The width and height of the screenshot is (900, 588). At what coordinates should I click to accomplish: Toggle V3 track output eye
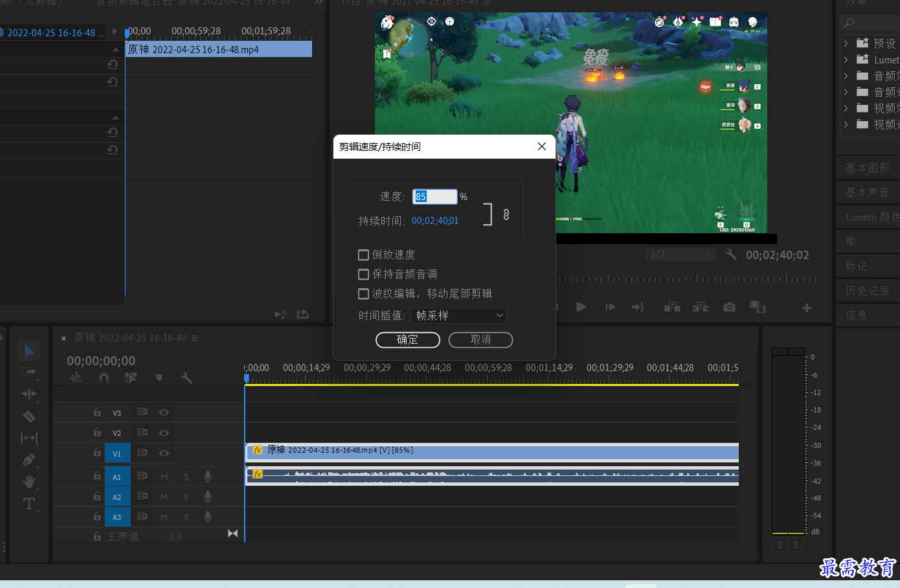(164, 412)
